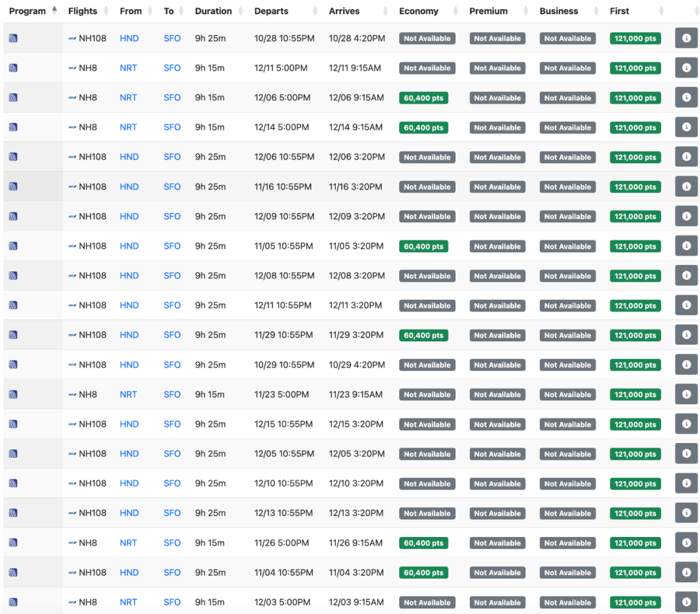Click ANA airline logo beside NH108 departing 12/15

pos(72,424)
